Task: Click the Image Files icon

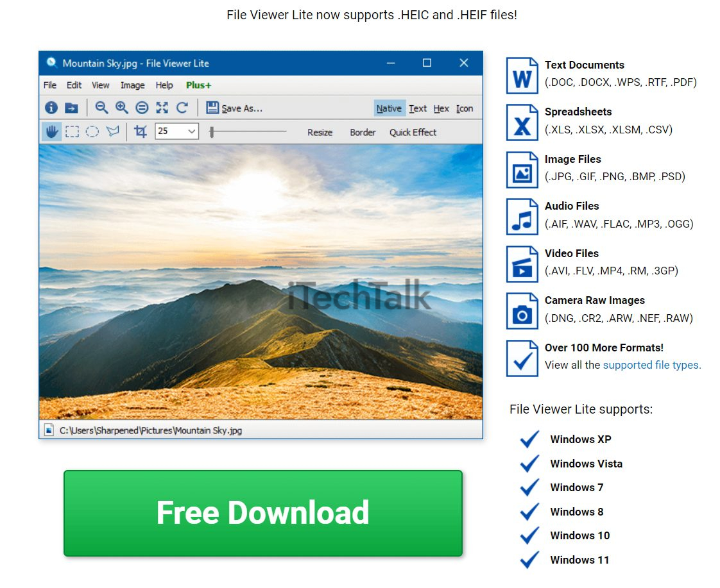Action: [522, 170]
